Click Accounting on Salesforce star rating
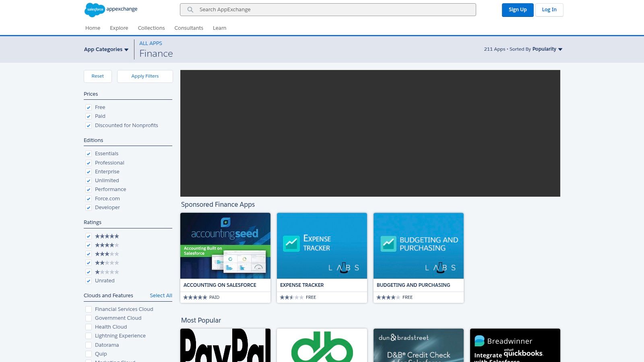The height and width of the screenshot is (362, 644). tap(195, 298)
